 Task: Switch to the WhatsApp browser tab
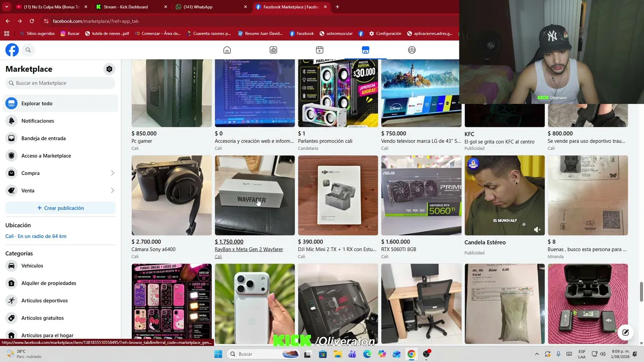[x=212, y=7]
